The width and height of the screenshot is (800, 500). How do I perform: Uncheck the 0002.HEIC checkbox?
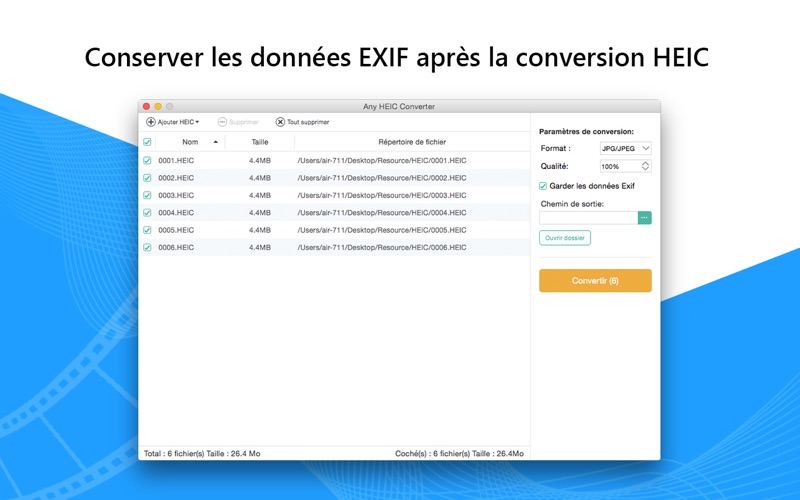point(147,178)
